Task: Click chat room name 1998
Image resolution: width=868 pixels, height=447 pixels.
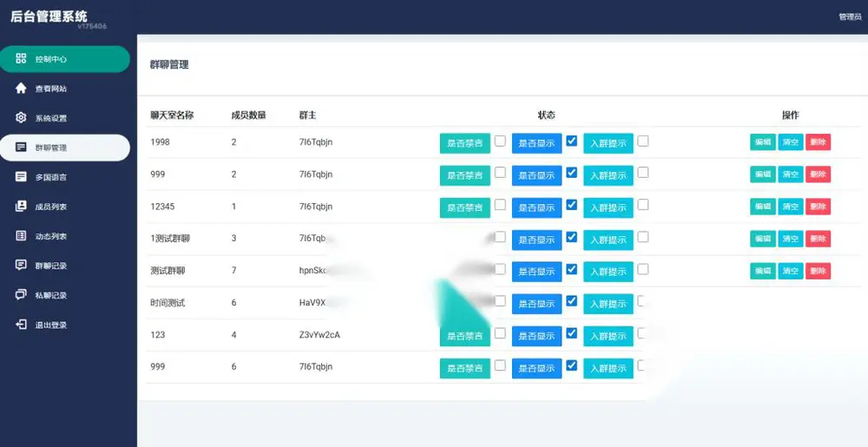Action: (x=160, y=142)
